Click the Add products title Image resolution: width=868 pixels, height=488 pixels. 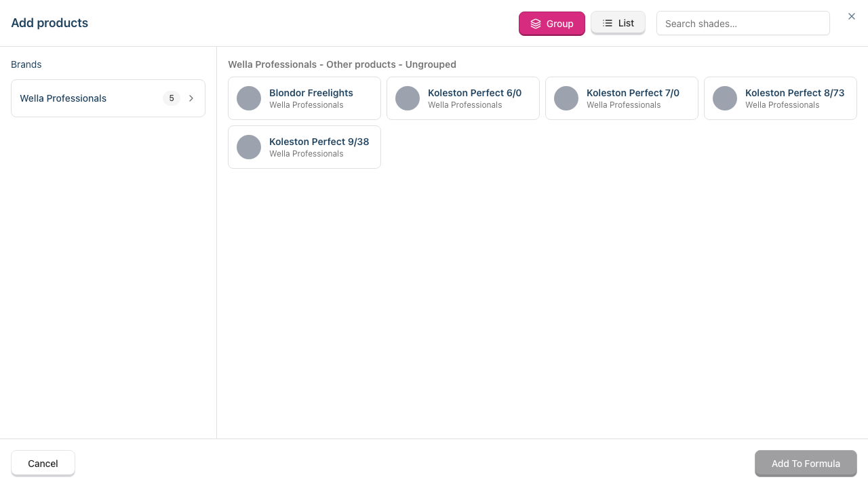[50, 23]
